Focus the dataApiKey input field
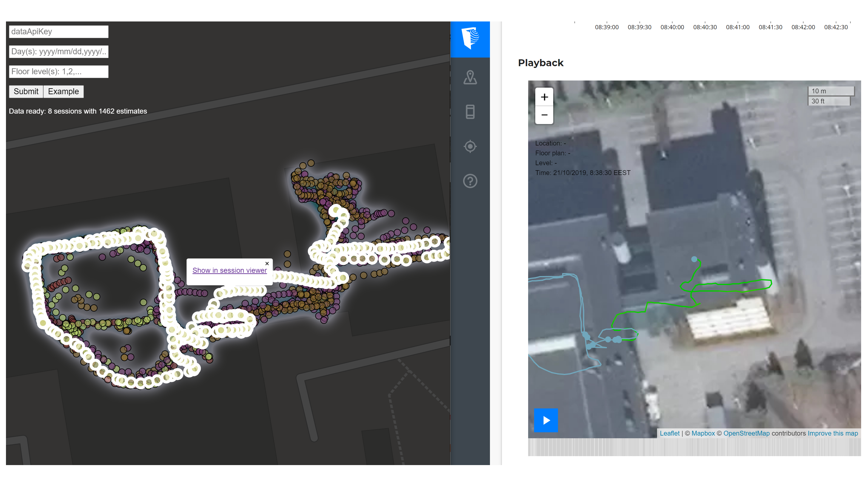 pyautogui.click(x=58, y=32)
